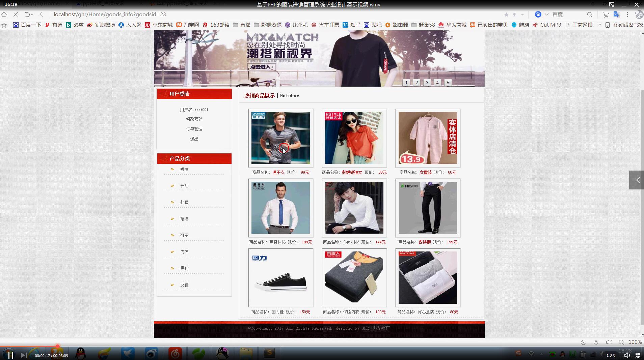644x360 pixels.
Task: Select the 女鞋 product category
Action: point(184,285)
